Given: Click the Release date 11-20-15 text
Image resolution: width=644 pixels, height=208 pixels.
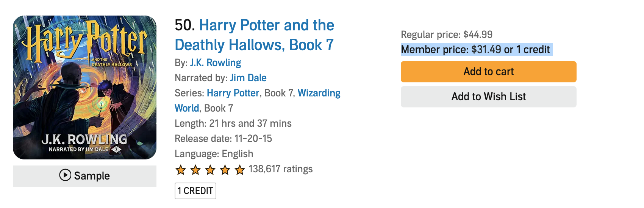Looking at the screenshot, I should point(223,139).
